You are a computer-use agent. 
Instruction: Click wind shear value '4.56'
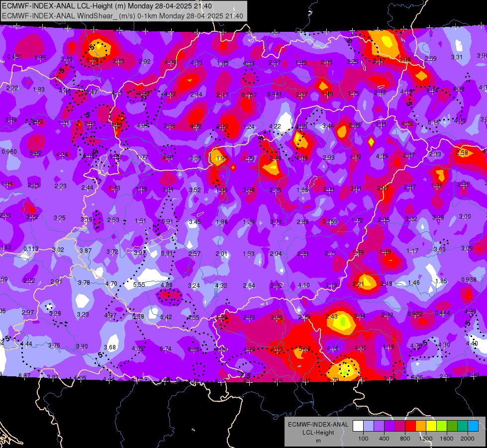[301, 126]
